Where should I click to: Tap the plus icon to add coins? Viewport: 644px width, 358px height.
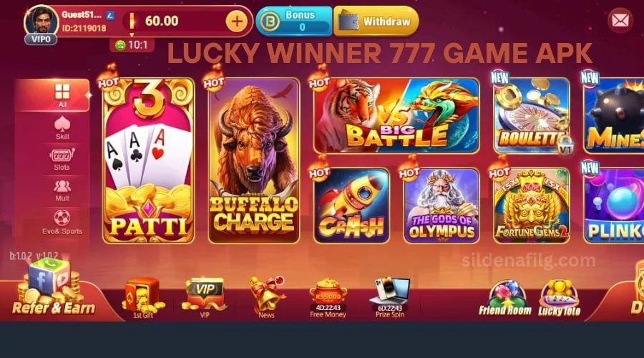click(237, 21)
